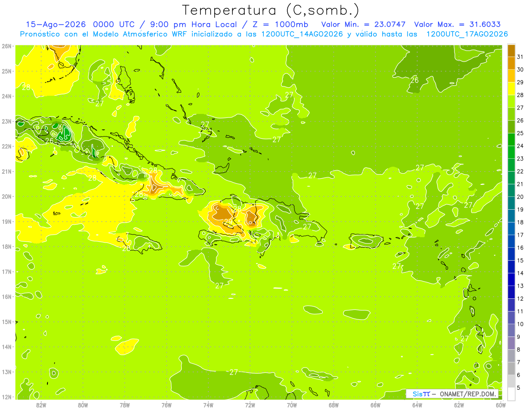The width and height of the screenshot is (532, 411).
Task: Click the gray swatch between 6 and 7
Action: click(x=511, y=368)
